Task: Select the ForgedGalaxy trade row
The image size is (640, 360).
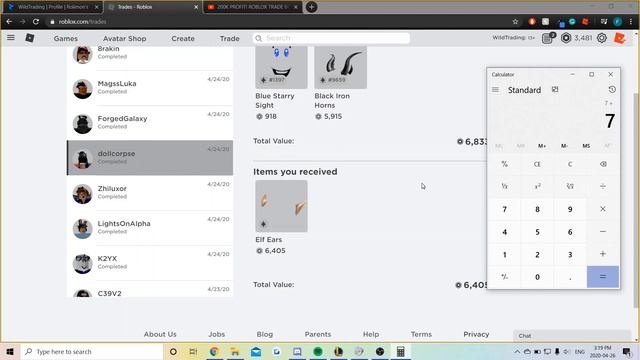Action: click(150, 122)
